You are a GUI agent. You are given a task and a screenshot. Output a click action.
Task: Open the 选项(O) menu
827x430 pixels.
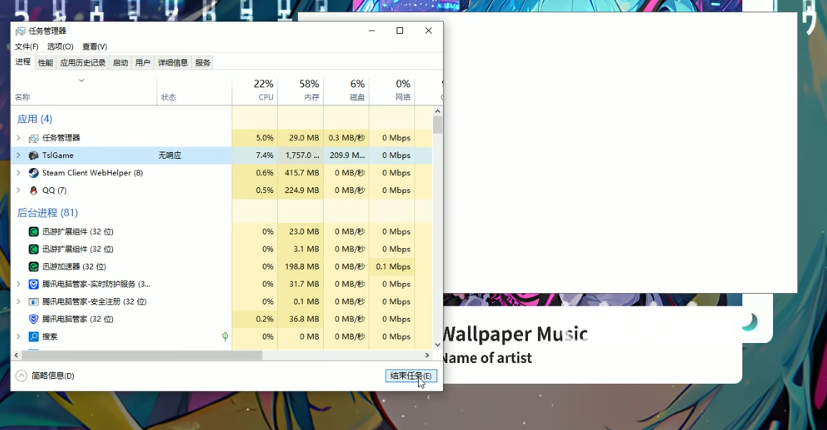60,47
